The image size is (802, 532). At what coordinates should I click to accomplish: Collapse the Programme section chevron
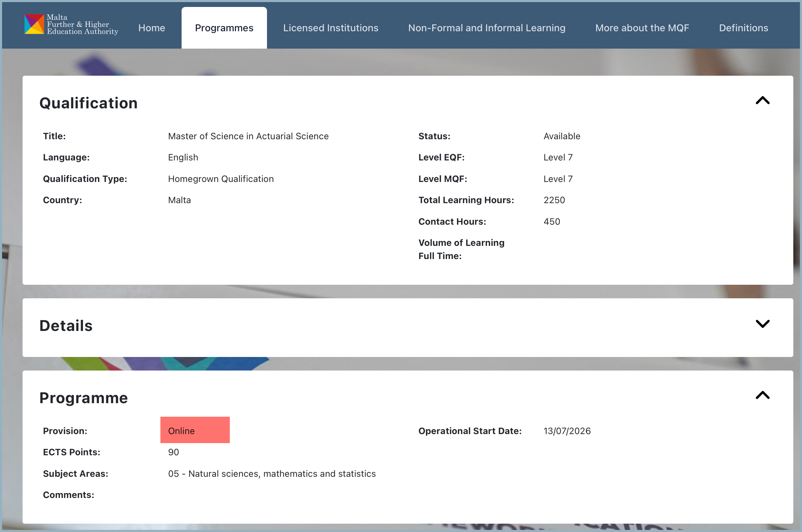click(x=762, y=395)
